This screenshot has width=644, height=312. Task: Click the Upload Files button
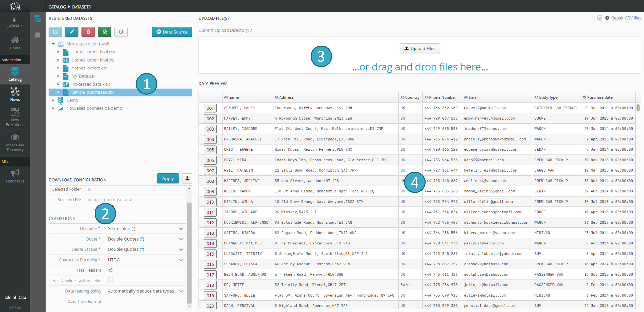(420, 48)
